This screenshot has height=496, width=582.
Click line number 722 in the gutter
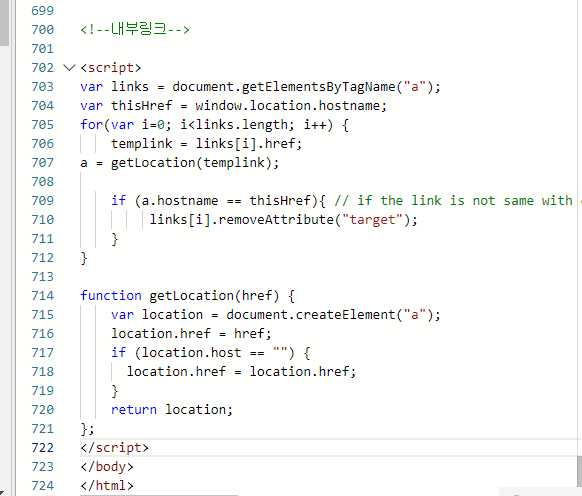[43, 448]
